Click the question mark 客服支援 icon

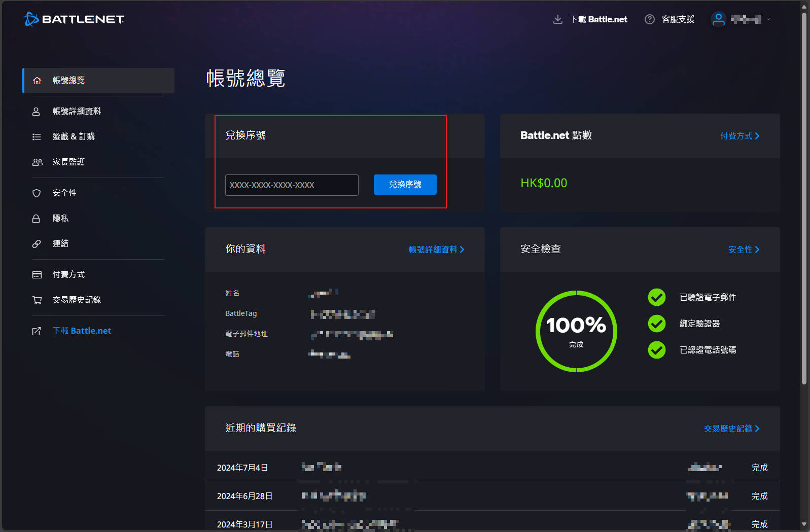point(649,19)
